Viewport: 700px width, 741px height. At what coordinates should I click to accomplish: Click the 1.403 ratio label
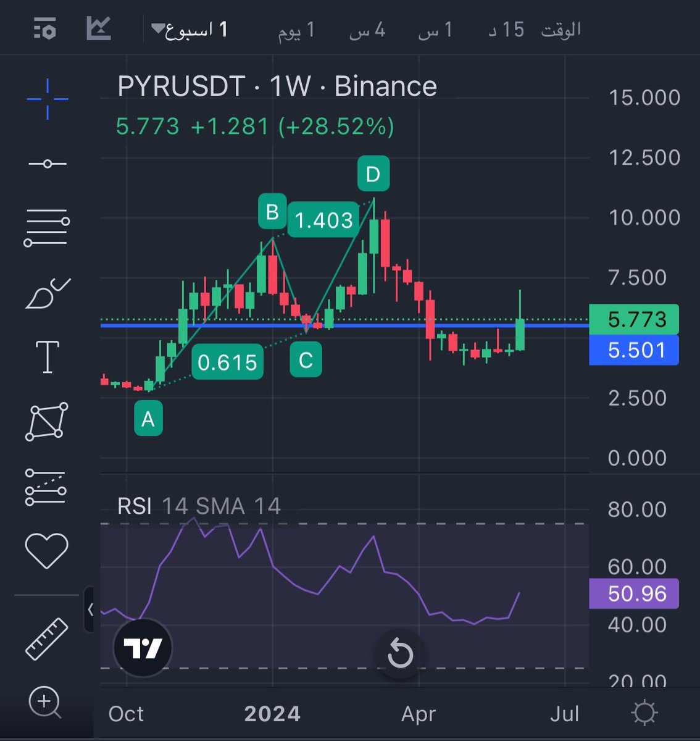[x=323, y=219]
